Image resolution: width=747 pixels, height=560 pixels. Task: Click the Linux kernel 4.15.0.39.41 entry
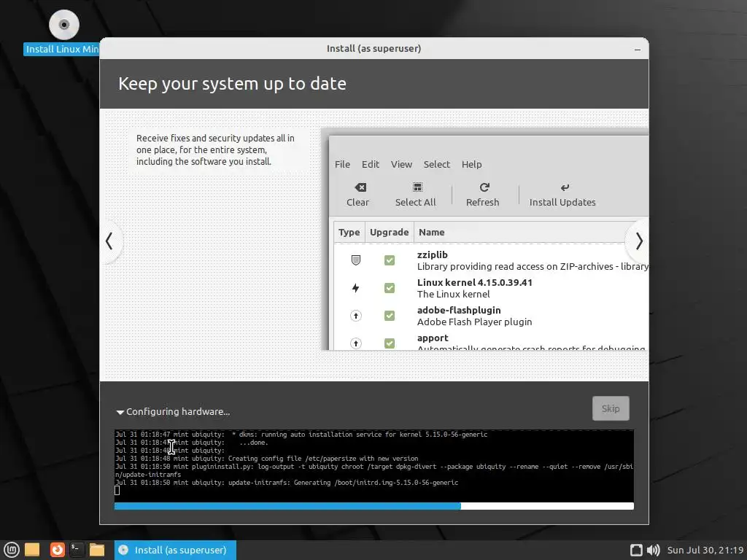(474, 282)
